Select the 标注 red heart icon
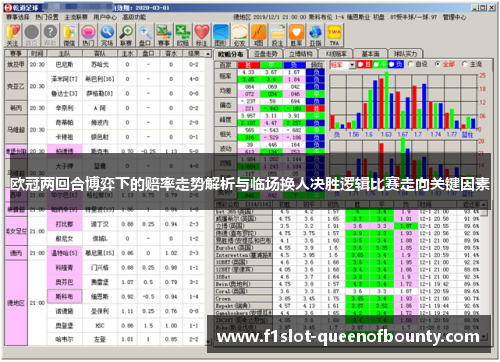 pos(201,35)
